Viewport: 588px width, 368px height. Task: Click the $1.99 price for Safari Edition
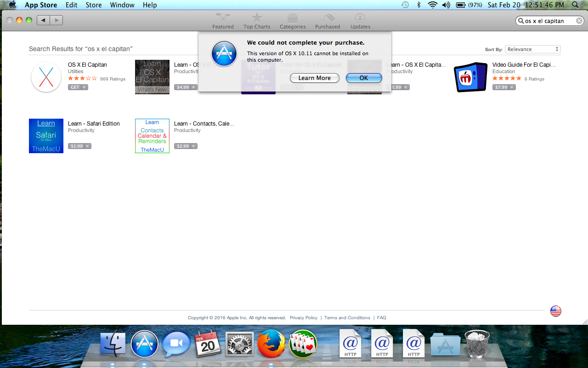coord(76,146)
